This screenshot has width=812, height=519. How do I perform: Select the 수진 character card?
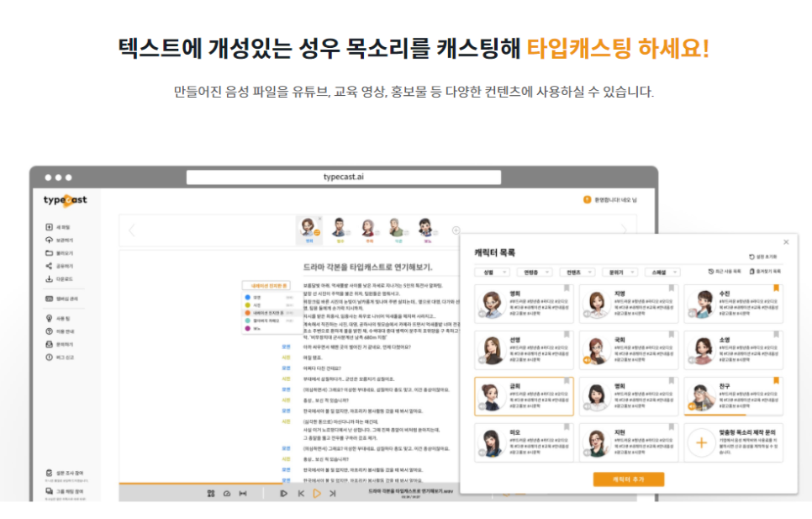tap(733, 304)
